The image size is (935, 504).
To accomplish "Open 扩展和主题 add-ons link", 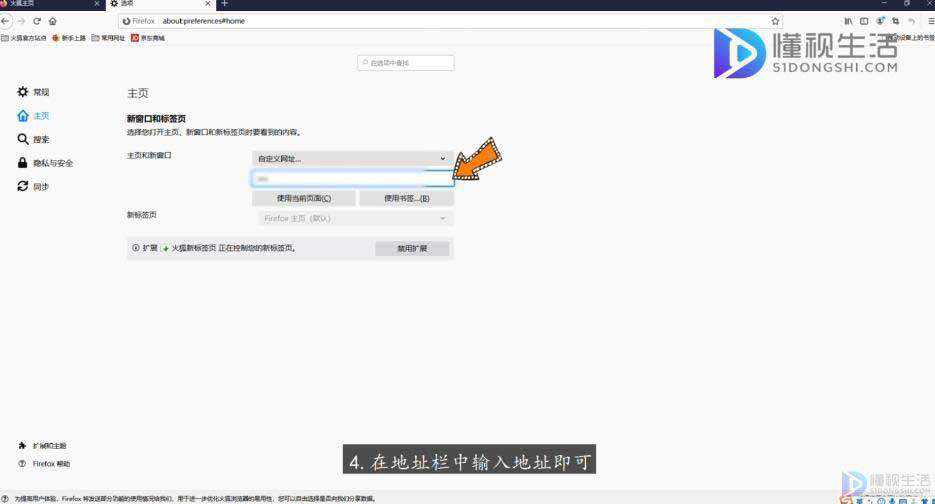I will [43, 446].
